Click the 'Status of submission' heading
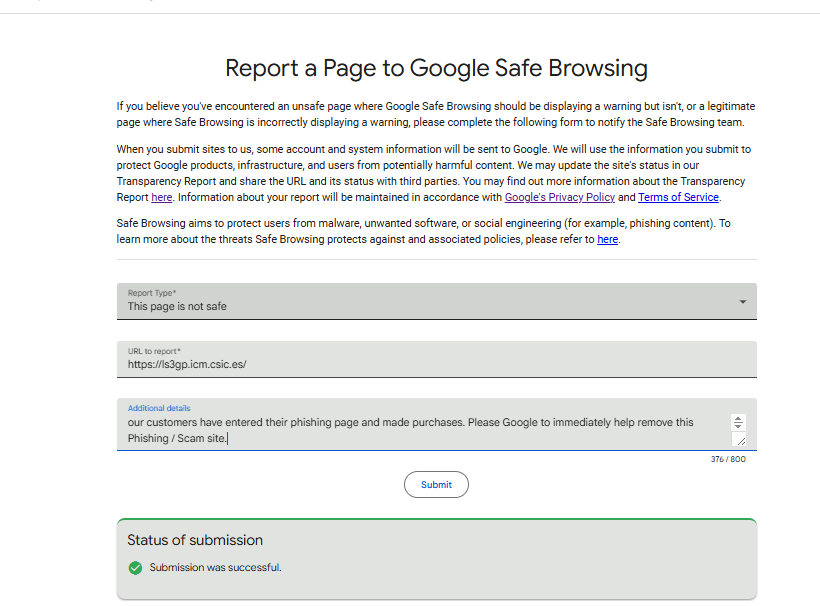 click(195, 540)
